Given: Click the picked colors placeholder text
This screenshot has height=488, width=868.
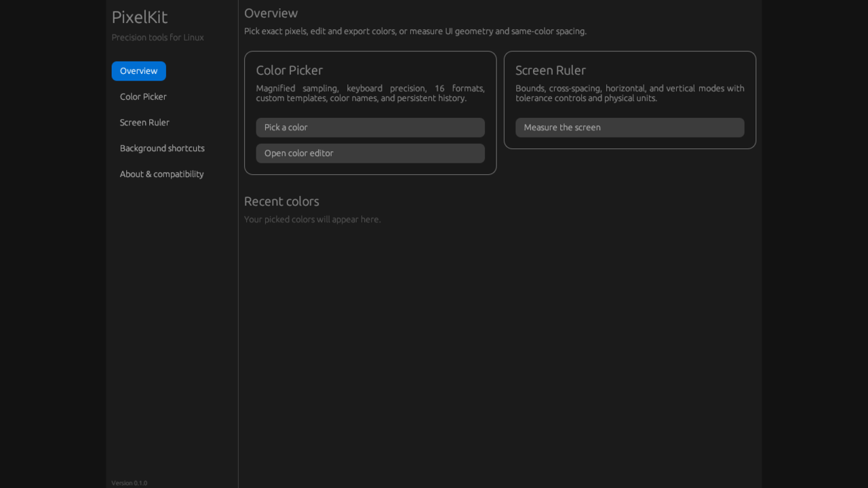Looking at the screenshot, I should (x=313, y=220).
